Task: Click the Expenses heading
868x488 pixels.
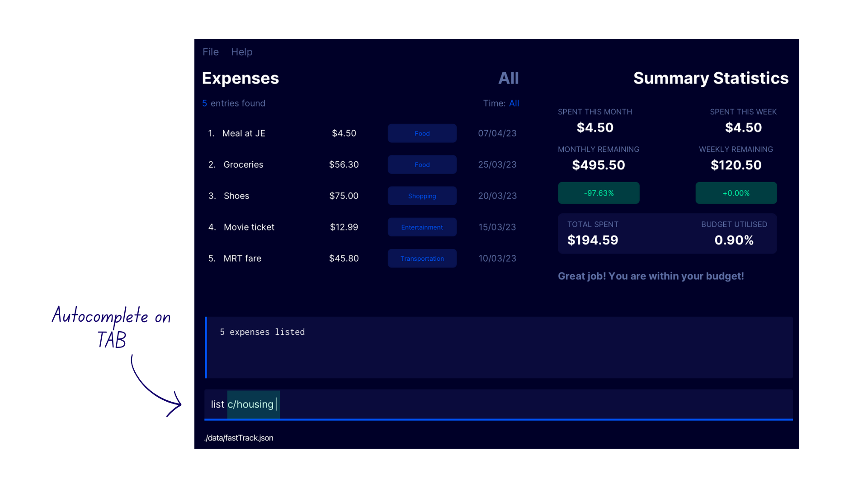Action: [x=241, y=78]
